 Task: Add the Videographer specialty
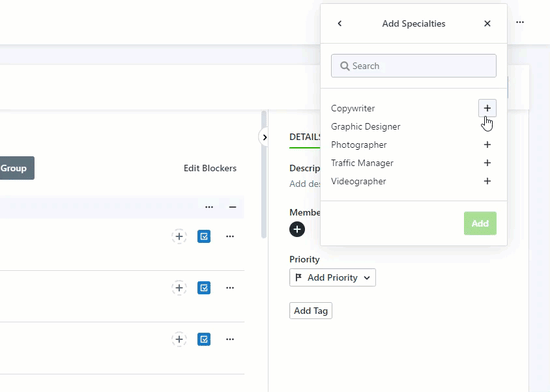(x=487, y=181)
